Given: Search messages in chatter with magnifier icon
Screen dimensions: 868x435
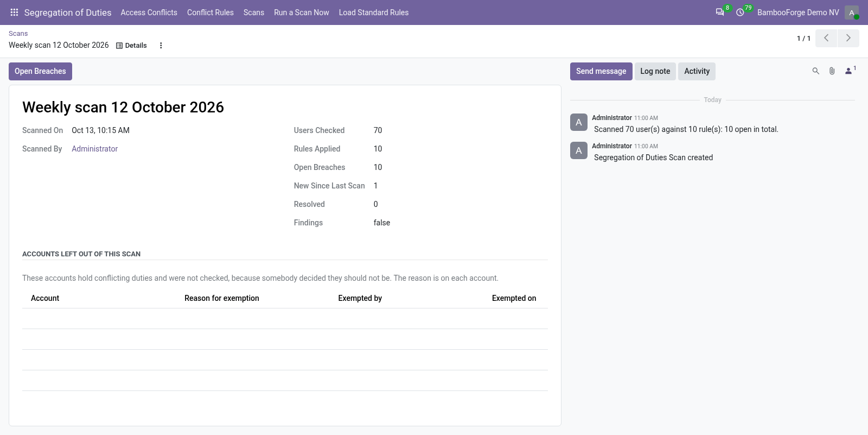Looking at the screenshot, I should click(815, 71).
